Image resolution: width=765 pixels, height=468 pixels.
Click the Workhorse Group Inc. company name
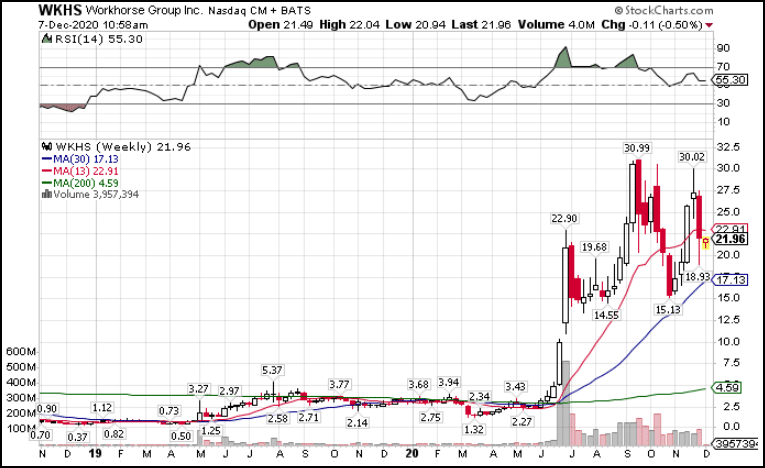[x=144, y=10]
